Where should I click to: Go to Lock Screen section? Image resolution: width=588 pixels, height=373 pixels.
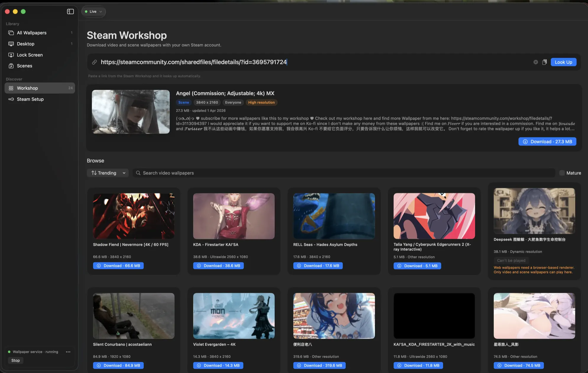[x=40, y=55]
